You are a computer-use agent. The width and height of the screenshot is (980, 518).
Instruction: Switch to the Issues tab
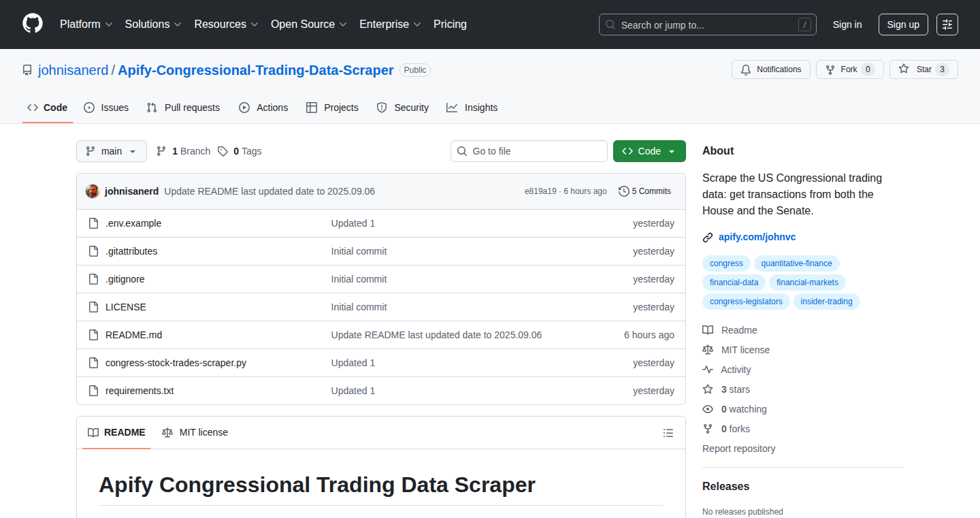[x=106, y=108]
